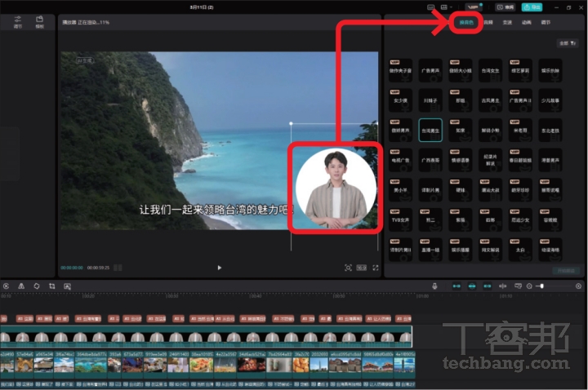588x390 pixels.
Task: Select the 川妹子 voice card
Action: [x=430, y=100]
